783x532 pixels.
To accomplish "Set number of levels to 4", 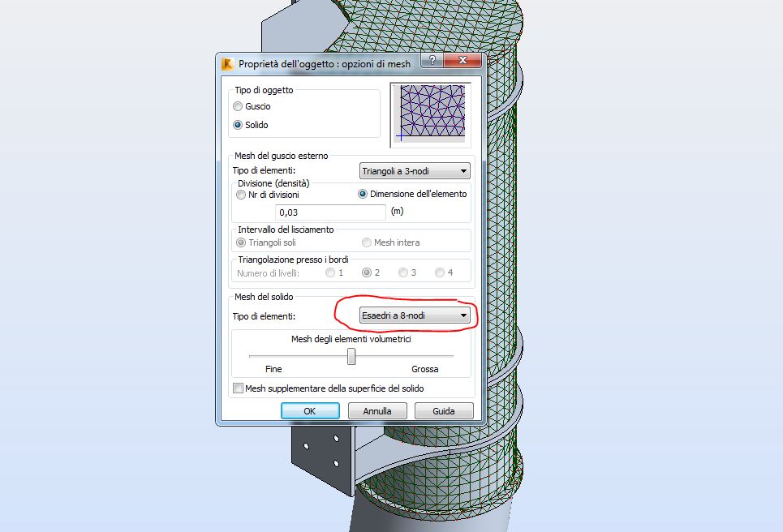I will (440, 272).
